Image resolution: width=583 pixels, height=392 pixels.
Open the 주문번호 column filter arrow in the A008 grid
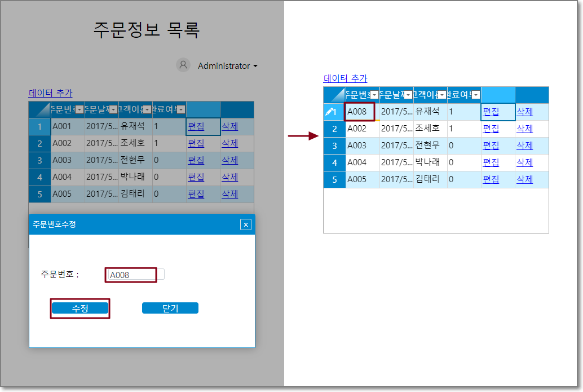point(374,95)
